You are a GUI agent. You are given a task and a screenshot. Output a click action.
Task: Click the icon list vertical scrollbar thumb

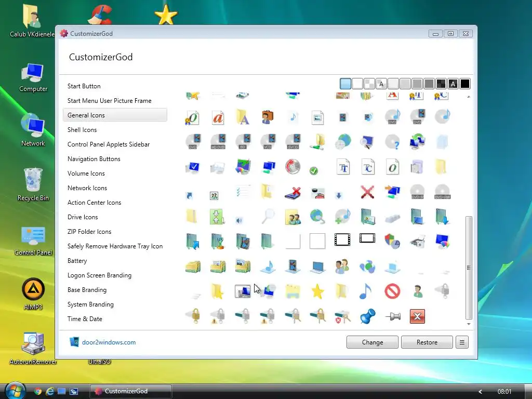(x=469, y=268)
